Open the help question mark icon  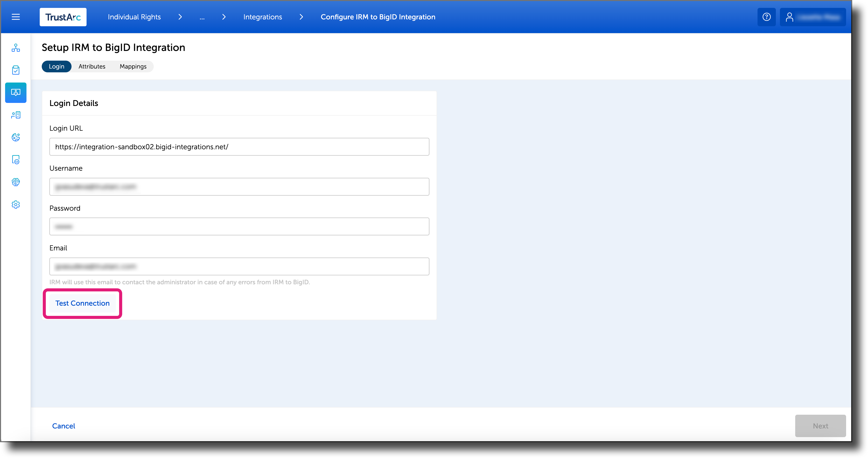766,17
